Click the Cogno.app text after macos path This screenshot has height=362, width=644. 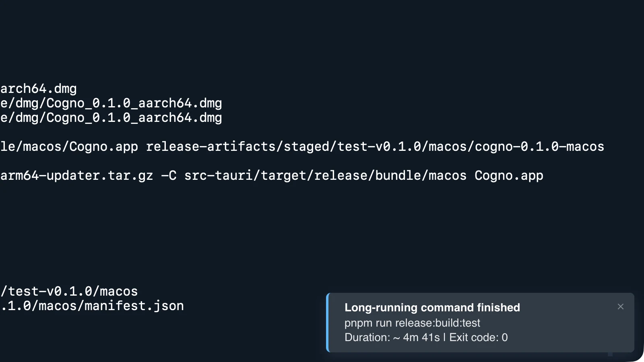[x=509, y=175]
